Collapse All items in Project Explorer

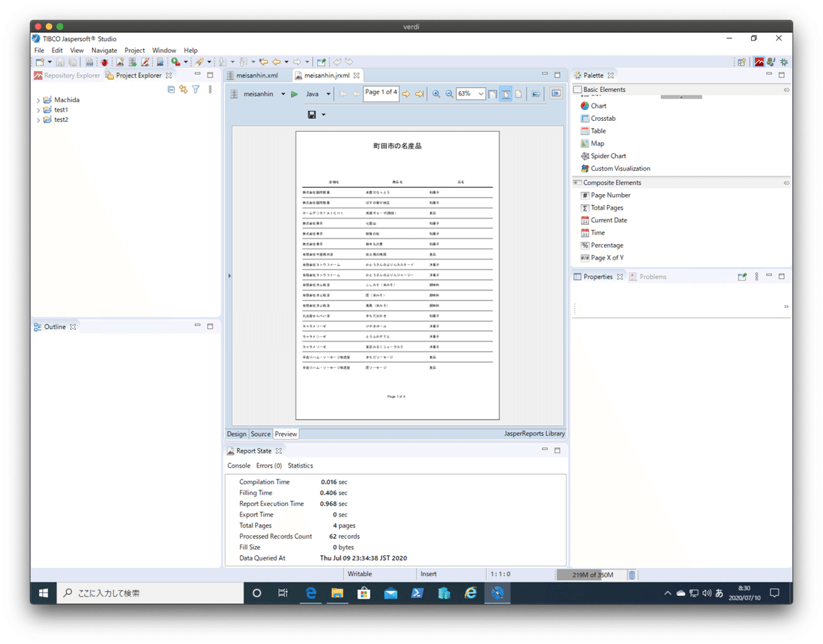pos(171,90)
